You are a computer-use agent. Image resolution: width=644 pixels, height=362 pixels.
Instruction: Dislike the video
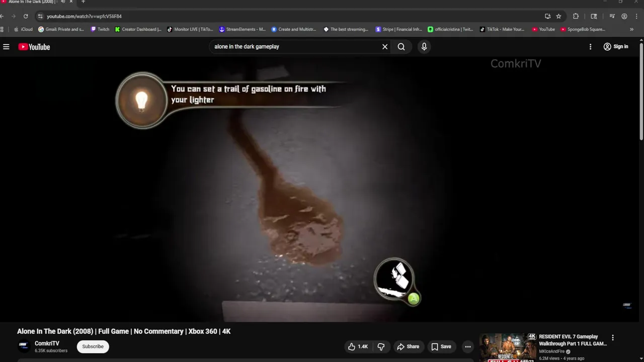pos(381,346)
